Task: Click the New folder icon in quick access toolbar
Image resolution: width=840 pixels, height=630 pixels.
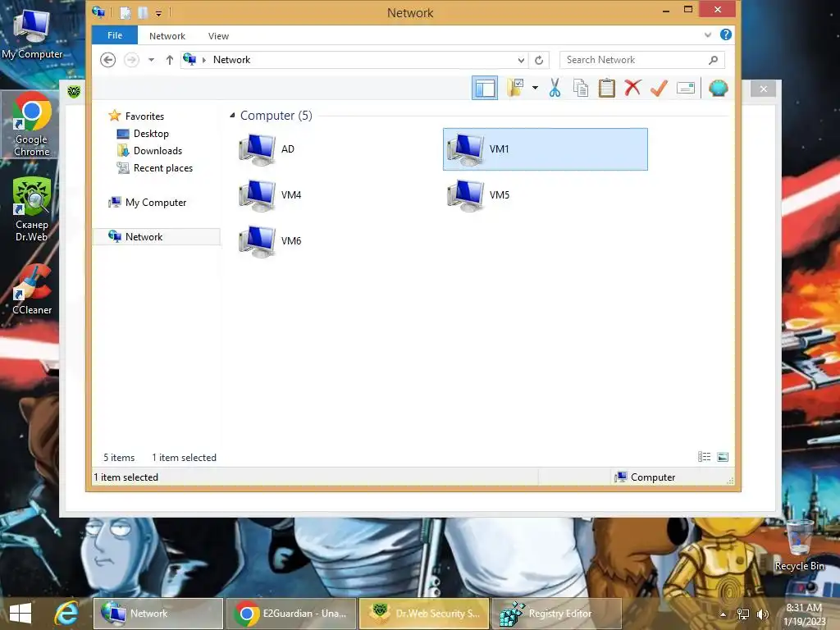Action: click(x=143, y=12)
